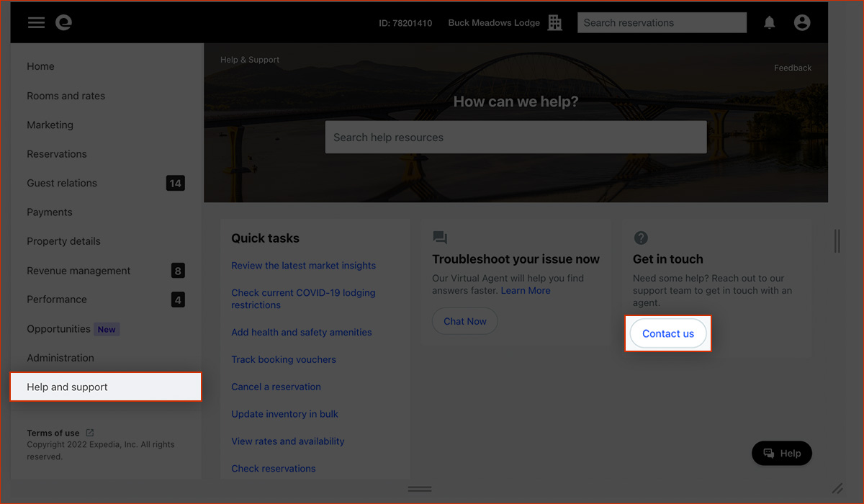Click View rates and availability
This screenshot has height=504, width=864.
288,441
